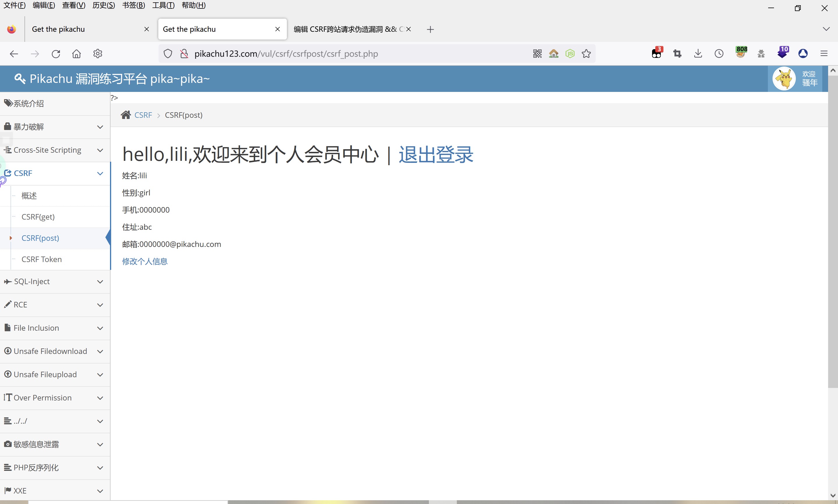The width and height of the screenshot is (838, 504).
Task: Open the history clock icon
Action: click(x=719, y=54)
